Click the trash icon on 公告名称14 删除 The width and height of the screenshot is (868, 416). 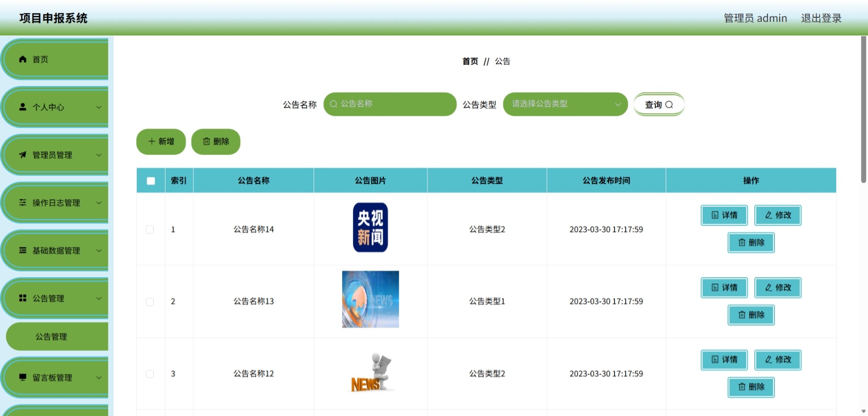tap(742, 243)
